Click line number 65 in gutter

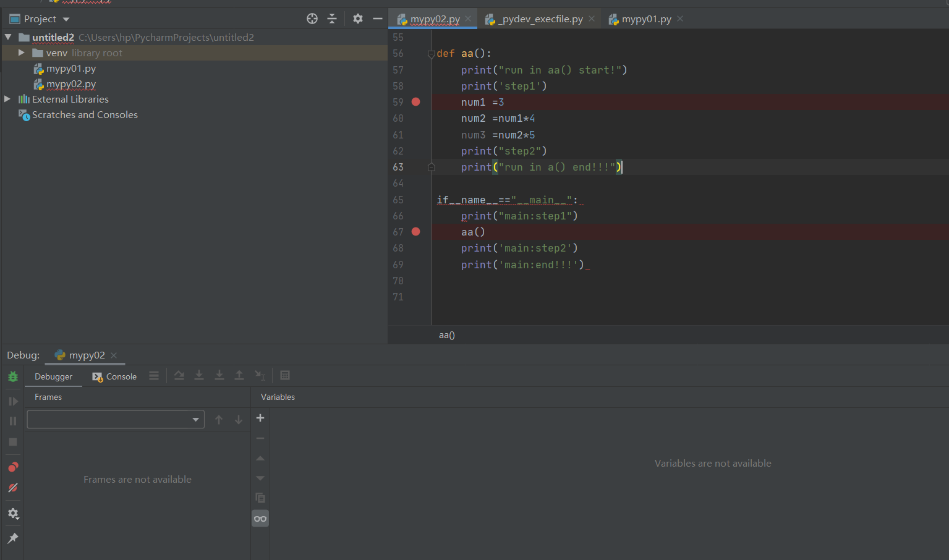398,200
